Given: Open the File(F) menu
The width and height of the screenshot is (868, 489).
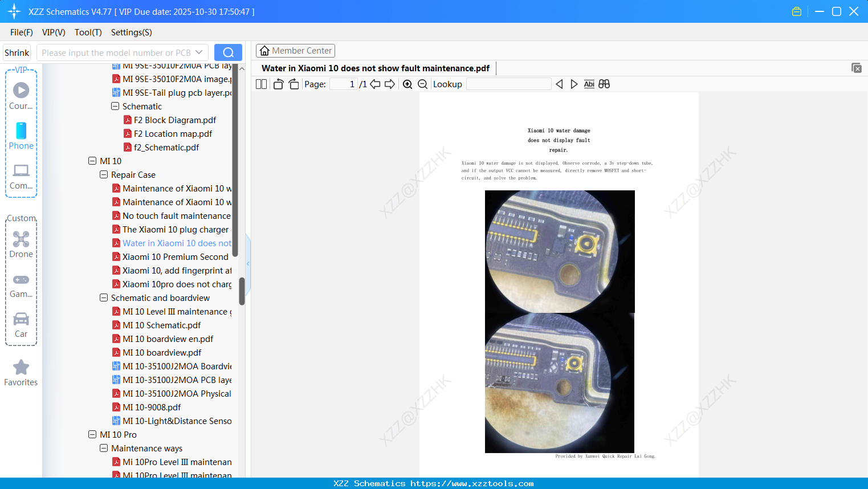Looking at the screenshot, I should 22,32.
